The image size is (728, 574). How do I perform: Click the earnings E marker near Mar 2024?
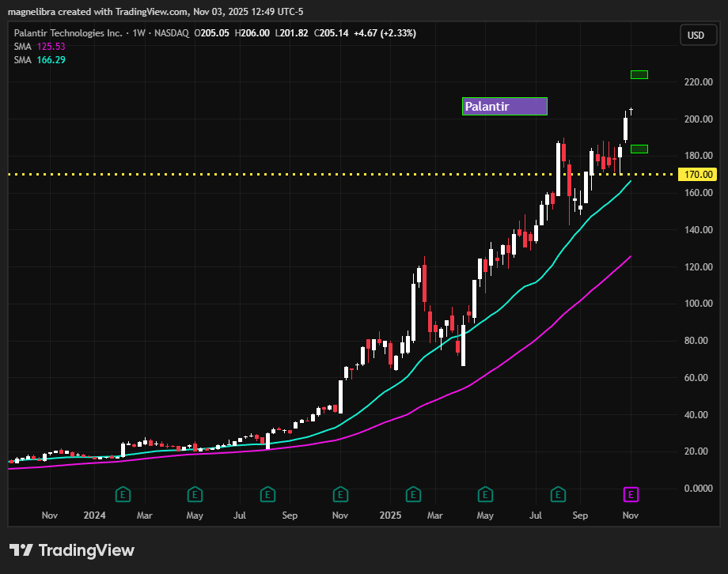point(123,495)
